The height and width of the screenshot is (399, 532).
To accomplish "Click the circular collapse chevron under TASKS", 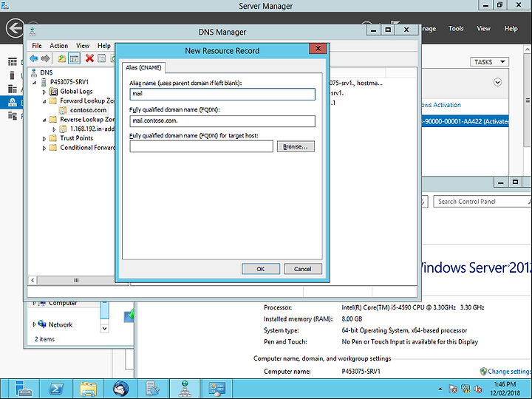I will click(497, 83).
